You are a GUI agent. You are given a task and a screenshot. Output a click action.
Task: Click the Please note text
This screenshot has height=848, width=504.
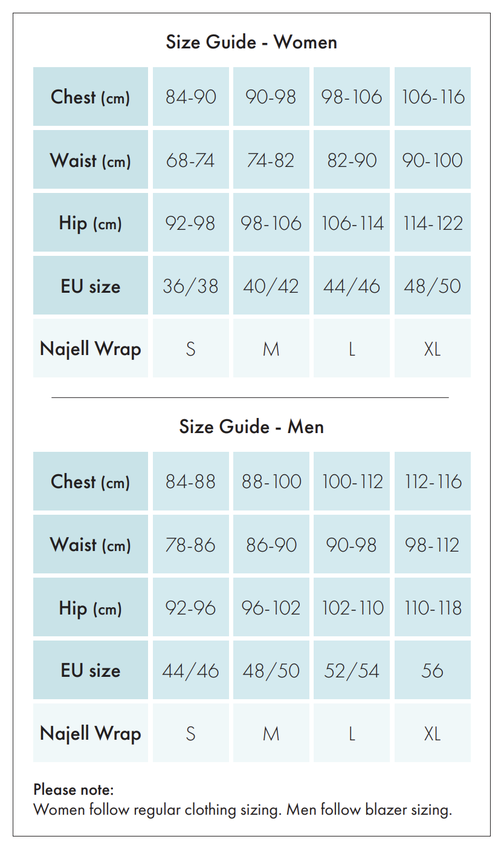[x=74, y=789]
